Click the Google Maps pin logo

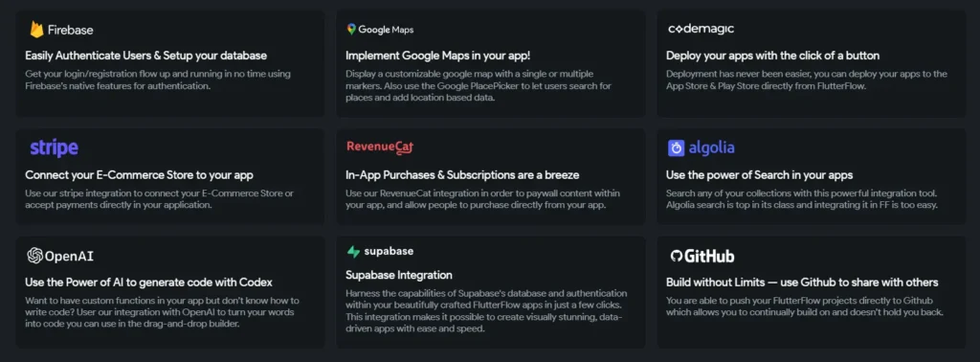pyautogui.click(x=351, y=30)
